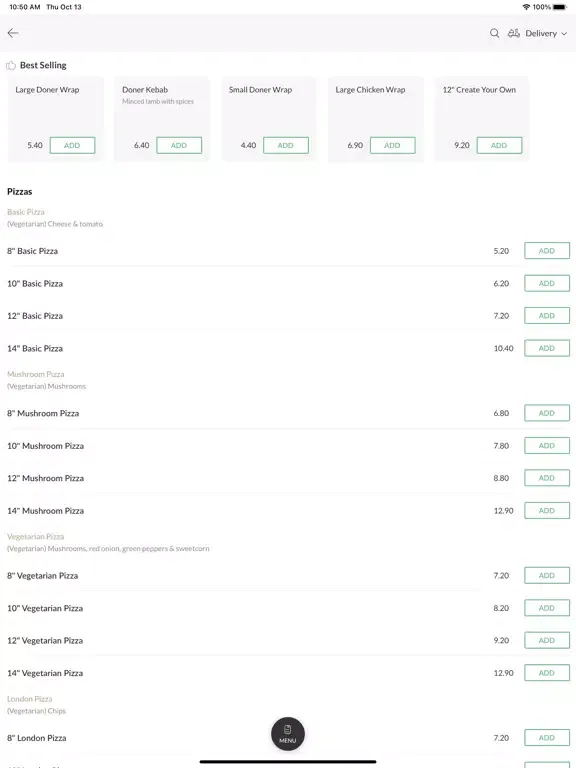
Task: Add 10" Mushroom Pizza
Action: coord(547,446)
